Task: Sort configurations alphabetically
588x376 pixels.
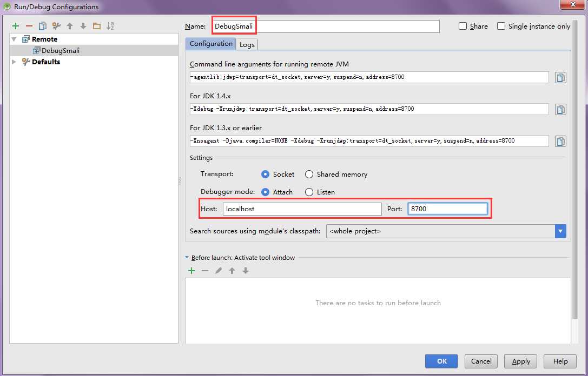Action: click(x=110, y=26)
